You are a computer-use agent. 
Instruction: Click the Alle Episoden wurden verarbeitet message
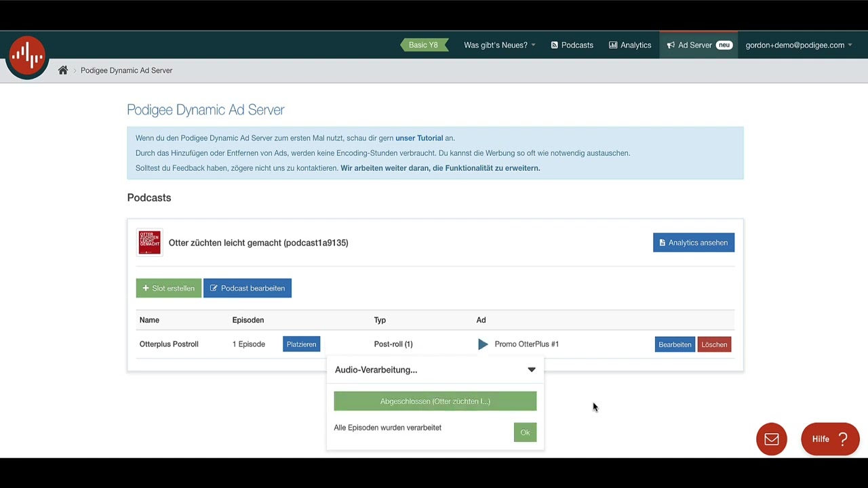tap(388, 428)
